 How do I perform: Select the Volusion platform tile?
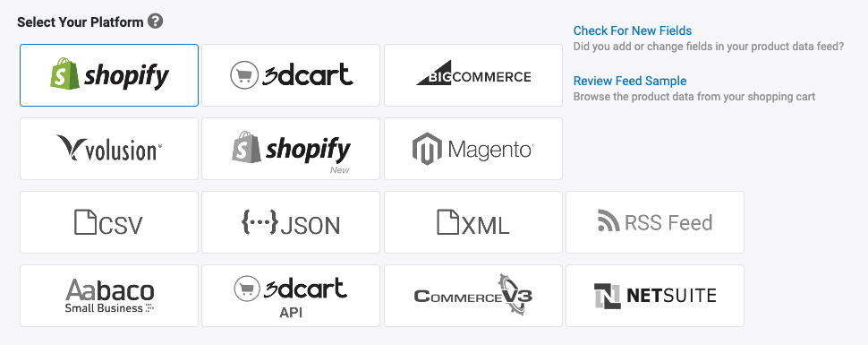click(x=109, y=149)
